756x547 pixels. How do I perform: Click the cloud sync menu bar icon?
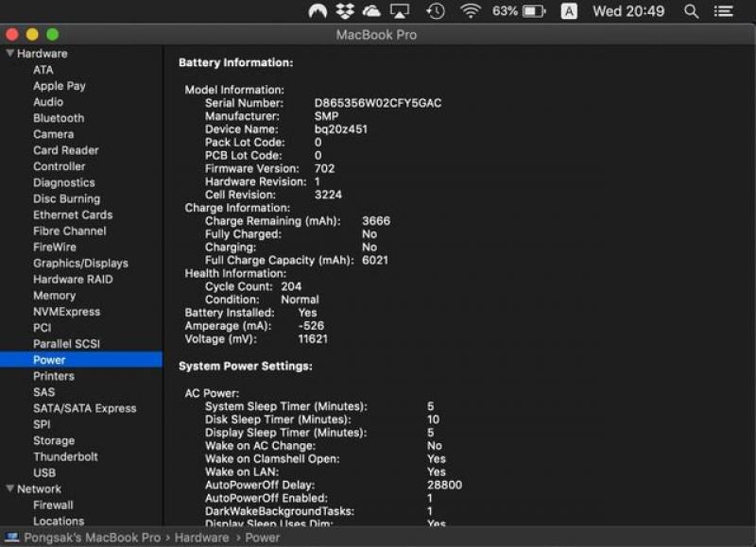point(371,11)
